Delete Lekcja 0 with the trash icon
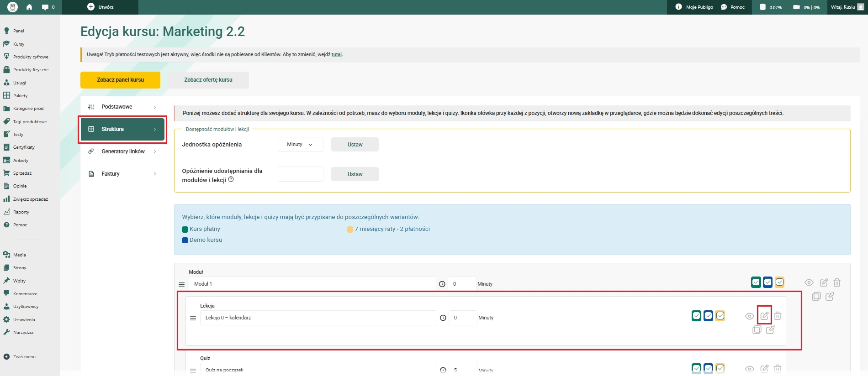 (x=778, y=316)
